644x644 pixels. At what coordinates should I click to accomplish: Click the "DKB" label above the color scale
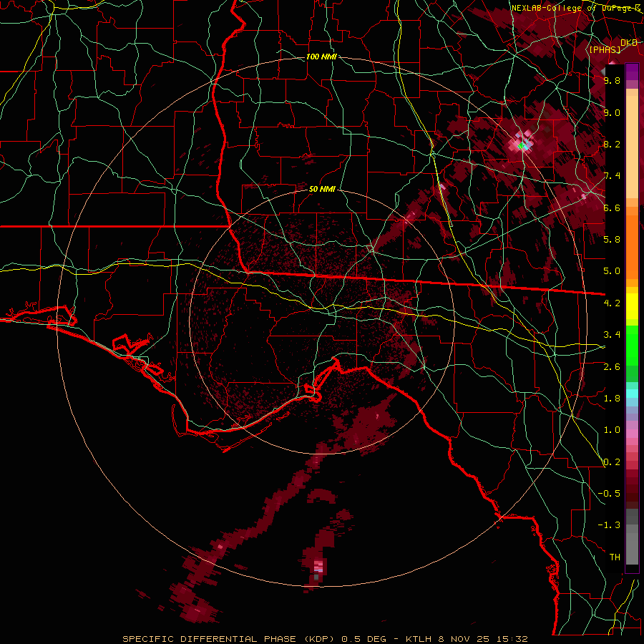click(629, 43)
